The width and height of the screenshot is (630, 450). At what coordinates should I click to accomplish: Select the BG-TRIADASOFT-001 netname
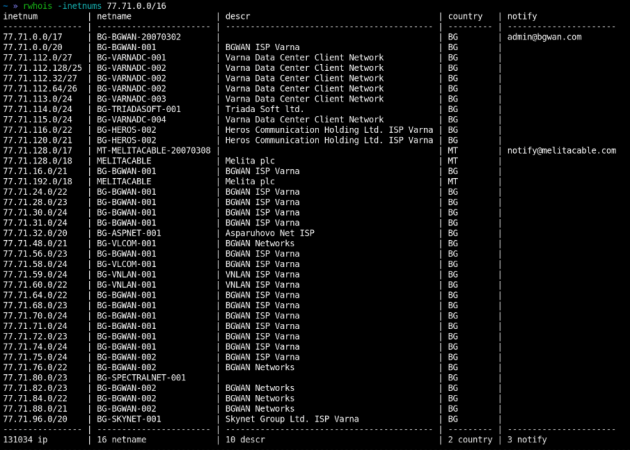[x=139, y=109]
